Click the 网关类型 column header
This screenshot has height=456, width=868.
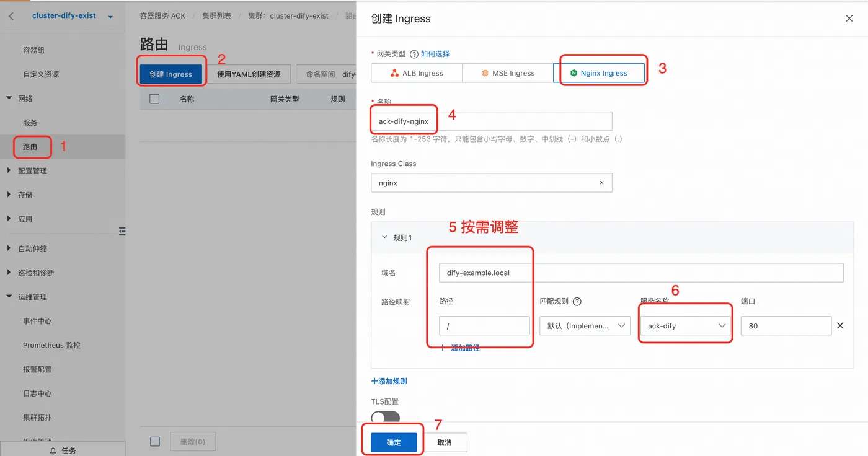pyautogui.click(x=285, y=99)
